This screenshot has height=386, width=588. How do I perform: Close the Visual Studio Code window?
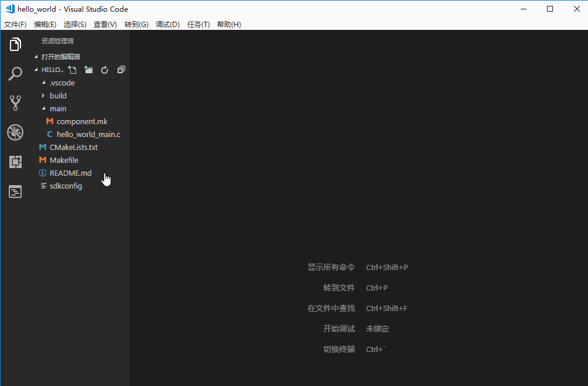(576, 9)
